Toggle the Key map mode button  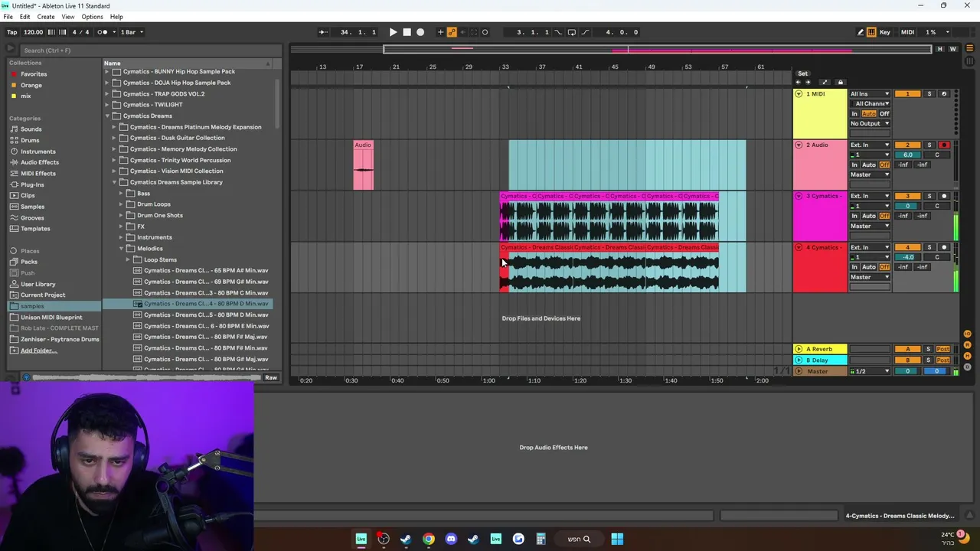point(885,32)
